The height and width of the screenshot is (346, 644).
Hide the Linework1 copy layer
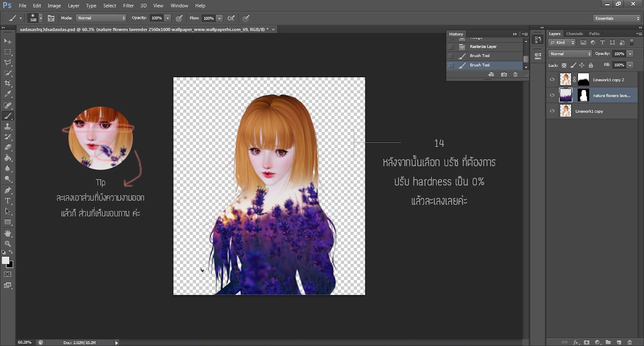click(x=552, y=111)
